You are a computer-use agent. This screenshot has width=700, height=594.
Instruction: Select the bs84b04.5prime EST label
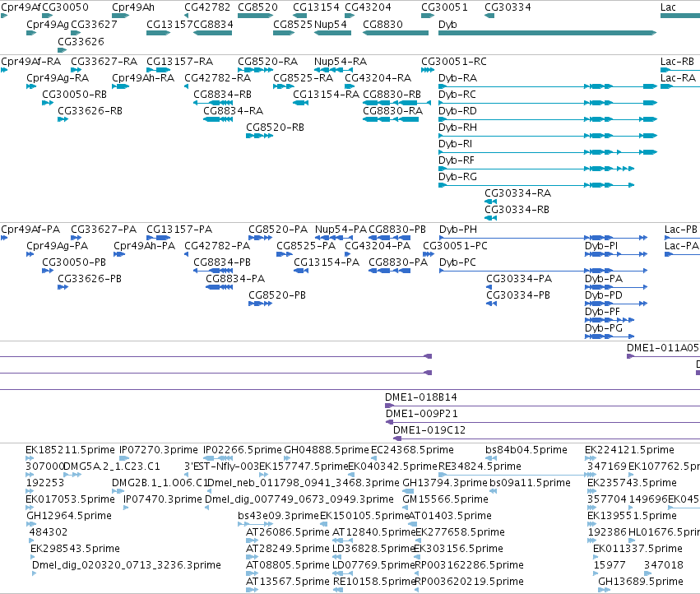(x=526, y=450)
